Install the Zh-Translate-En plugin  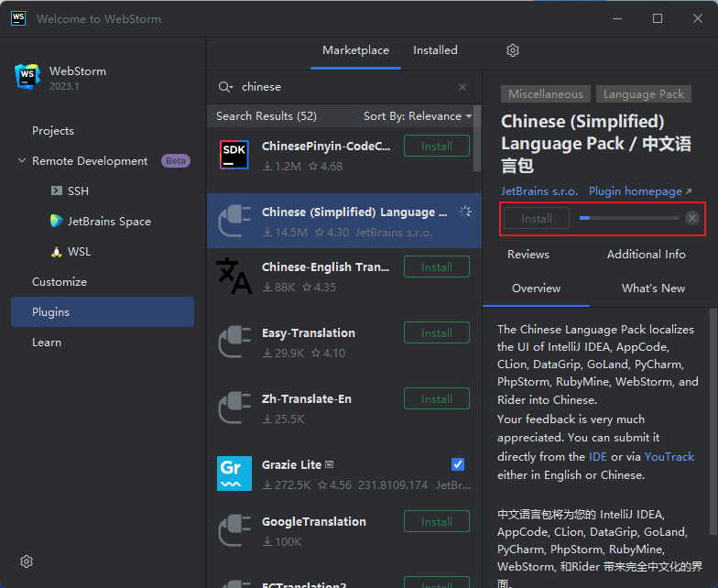tap(436, 399)
